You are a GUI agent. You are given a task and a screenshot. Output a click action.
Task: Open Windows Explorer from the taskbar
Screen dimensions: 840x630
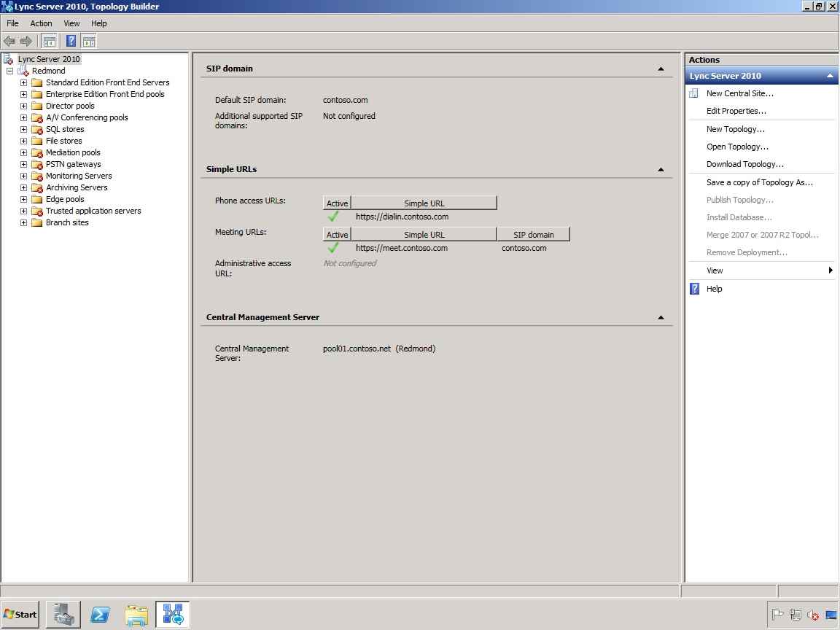point(136,615)
